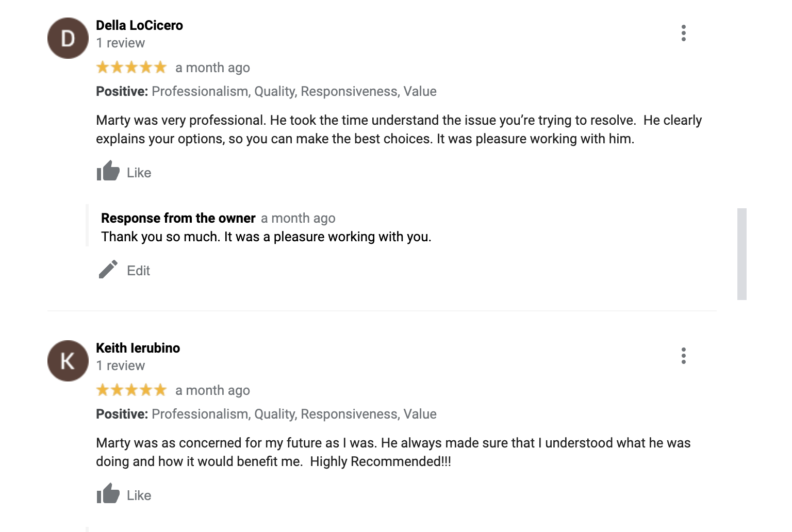The height and width of the screenshot is (532, 792).
Task: Click the pencil edit icon
Action: 108,270
